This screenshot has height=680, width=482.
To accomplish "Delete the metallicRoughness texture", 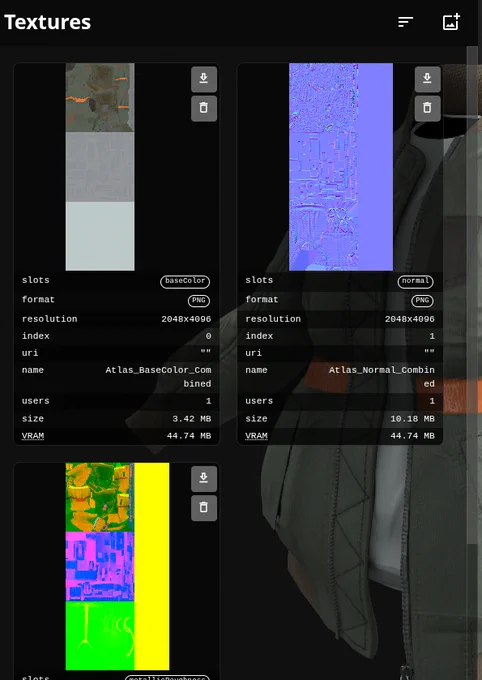I will coord(204,508).
